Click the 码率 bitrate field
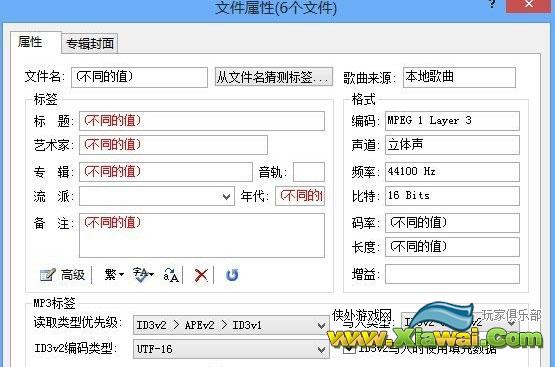This screenshot has height=367, width=555. pos(452,223)
